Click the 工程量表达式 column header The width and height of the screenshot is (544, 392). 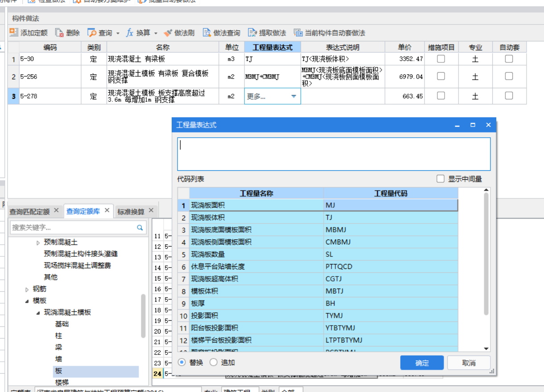[x=272, y=47]
